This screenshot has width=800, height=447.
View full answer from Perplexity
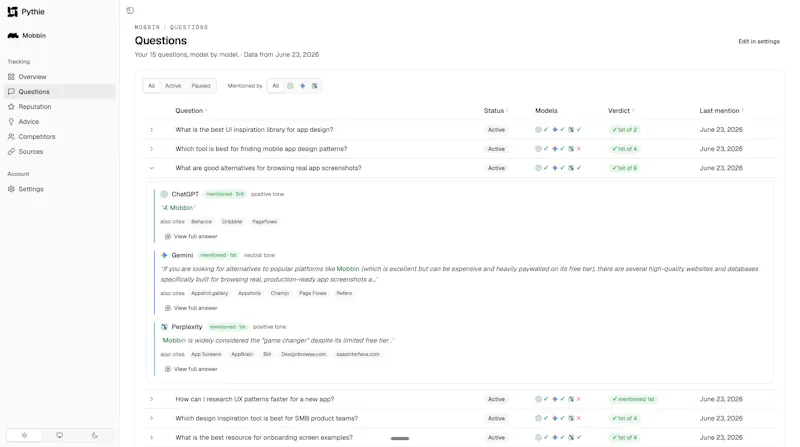tap(191, 369)
